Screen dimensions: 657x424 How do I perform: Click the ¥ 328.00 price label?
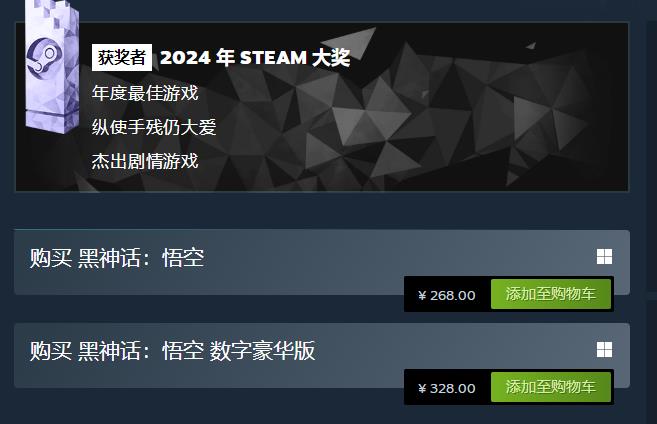[447, 388]
